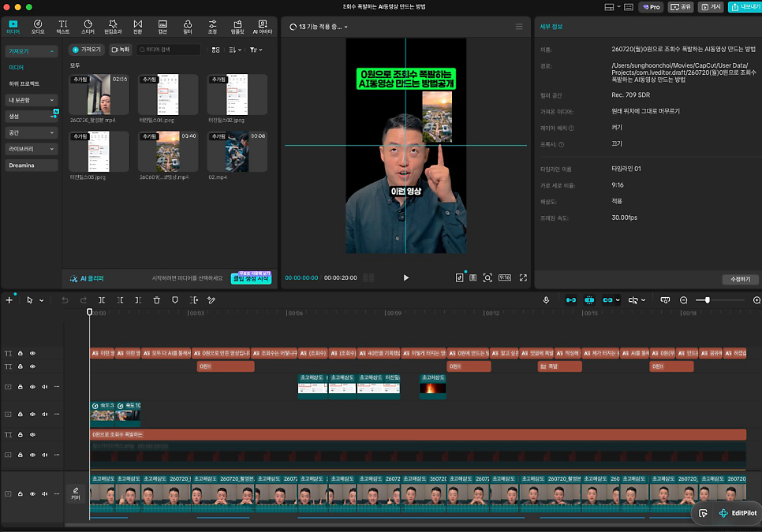762x532 pixels.
Task: Expand the 공간 section
Action: tap(32, 132)
